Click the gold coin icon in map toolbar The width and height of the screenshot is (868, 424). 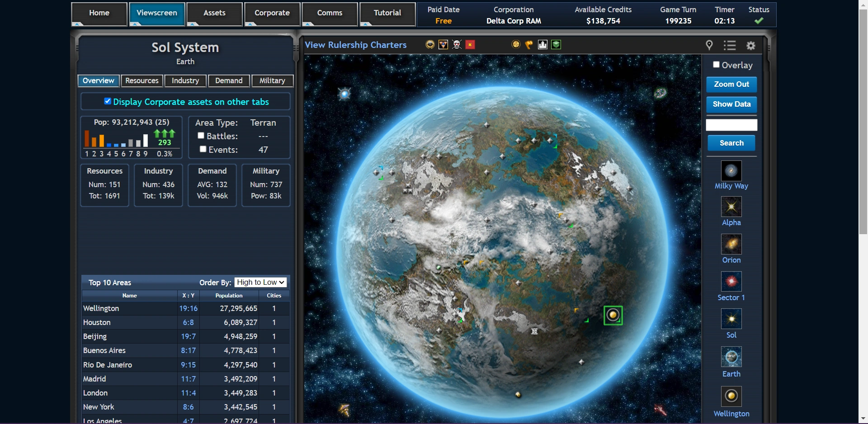pyautogui.click(x=516, y=44)
